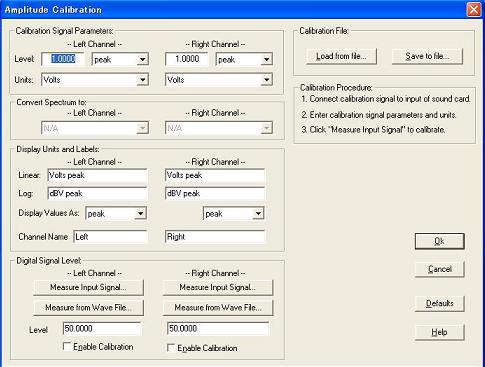Click right channel Log label field
The width and height of the screenshot is (485, 367).
click(215, 194)
